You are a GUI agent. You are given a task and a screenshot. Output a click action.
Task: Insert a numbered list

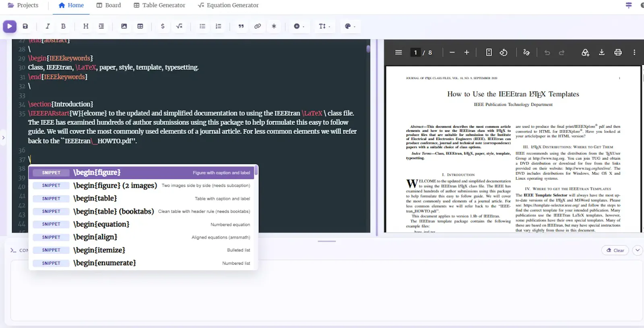218,26
